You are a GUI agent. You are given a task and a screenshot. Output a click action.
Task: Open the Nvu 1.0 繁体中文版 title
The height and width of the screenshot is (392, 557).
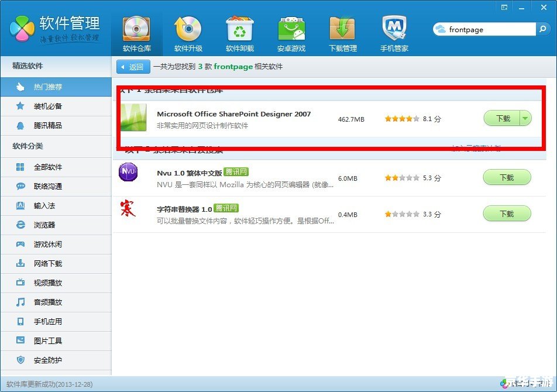pos(190,173)
